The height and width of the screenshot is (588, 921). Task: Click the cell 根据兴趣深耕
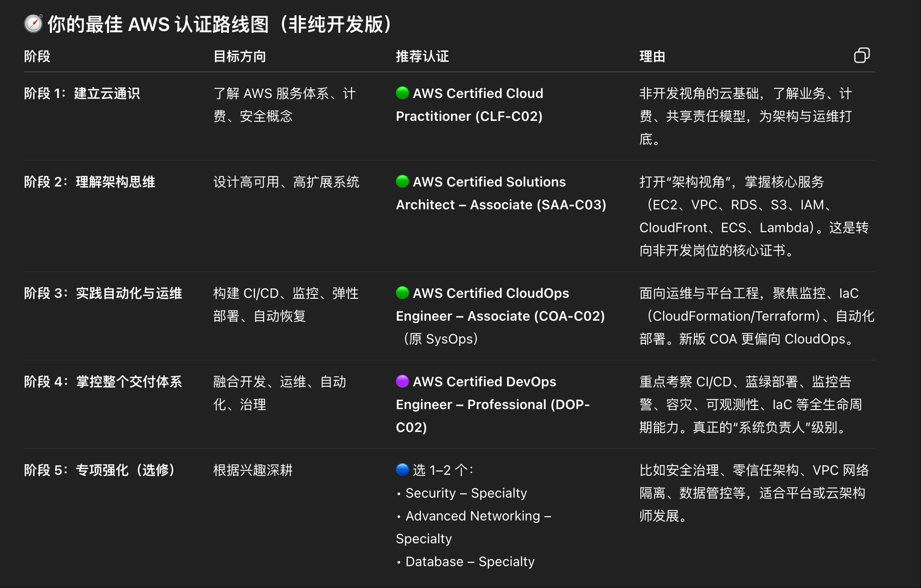[253, 470]
